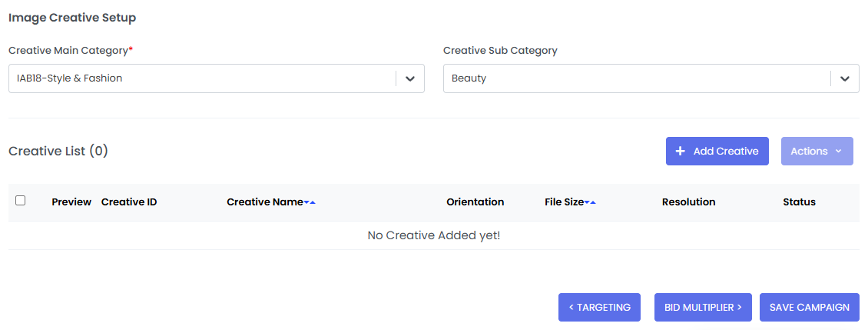This screenshot has height=330, width=868.
Task: Click the Add Creative button
Action: (717, 152)
